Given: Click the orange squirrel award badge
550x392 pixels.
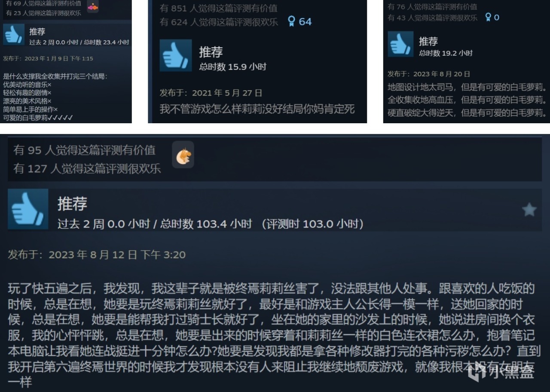Looking at the screenshot, I should pyautogui.click(x=183, y=155).
